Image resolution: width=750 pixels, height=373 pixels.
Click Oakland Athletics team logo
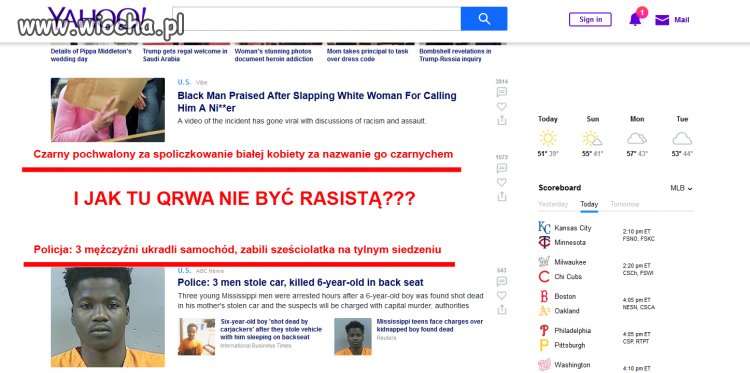point(544,310)
